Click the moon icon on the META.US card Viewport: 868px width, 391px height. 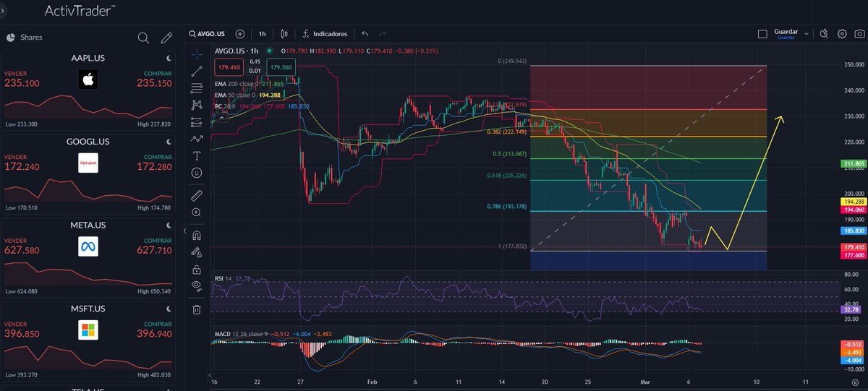point(168,225)
